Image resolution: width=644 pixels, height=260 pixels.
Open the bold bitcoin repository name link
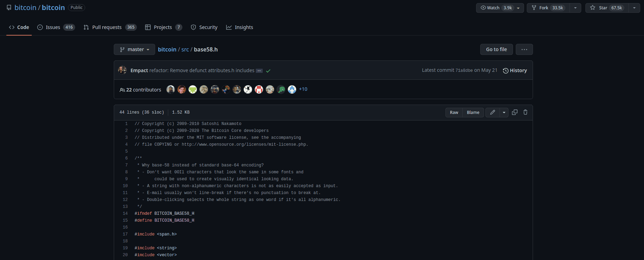(x=53, y=8)
